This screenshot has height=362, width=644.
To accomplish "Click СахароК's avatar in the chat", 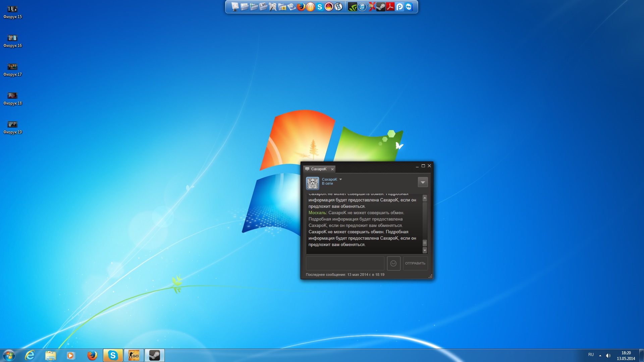I will (313, 183).
